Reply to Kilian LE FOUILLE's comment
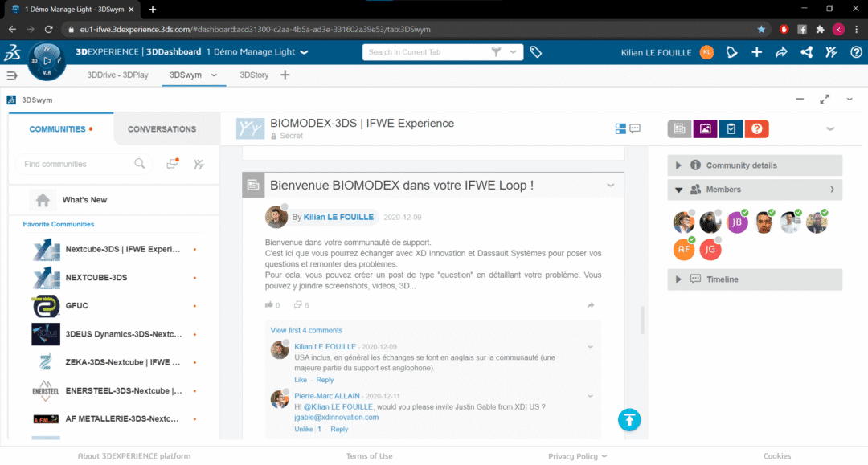The image size is (868, 465). pos(325,380)
